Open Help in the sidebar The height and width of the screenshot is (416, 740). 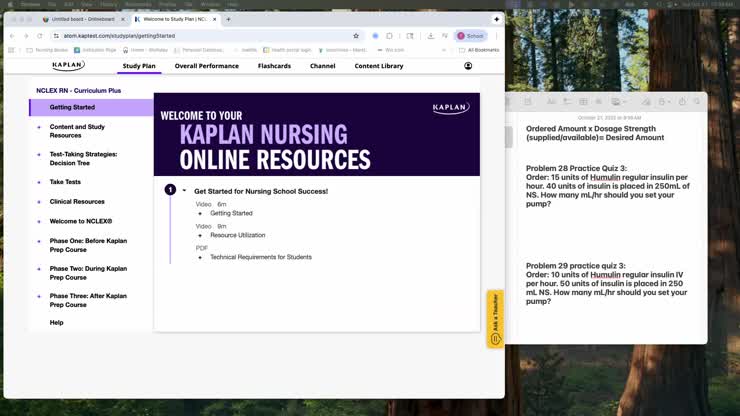56,323
